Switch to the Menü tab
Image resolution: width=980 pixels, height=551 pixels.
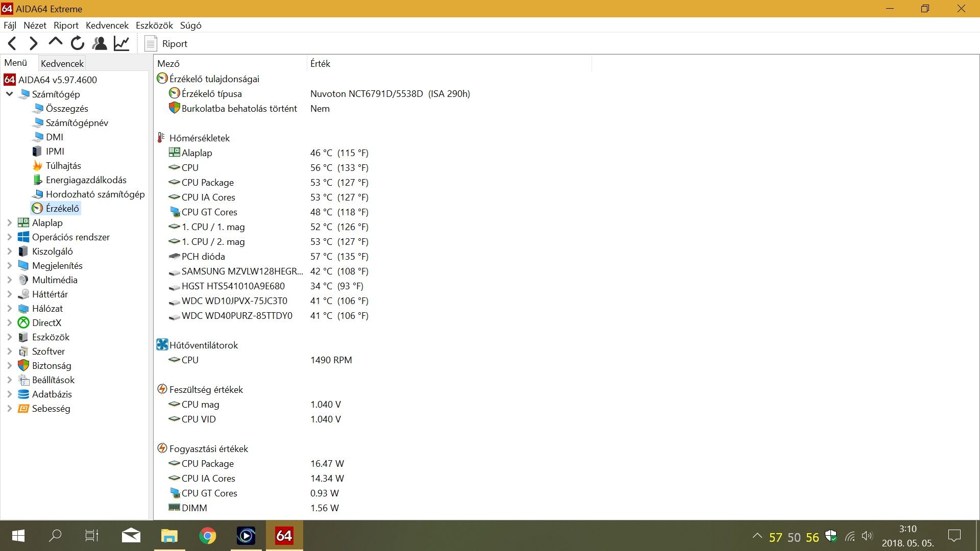16,63
